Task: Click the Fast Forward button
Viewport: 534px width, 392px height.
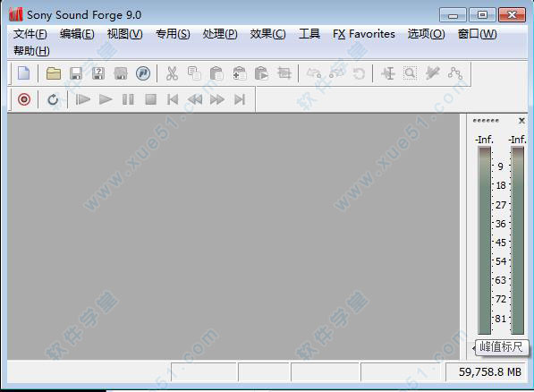Action: coord(217,99)
